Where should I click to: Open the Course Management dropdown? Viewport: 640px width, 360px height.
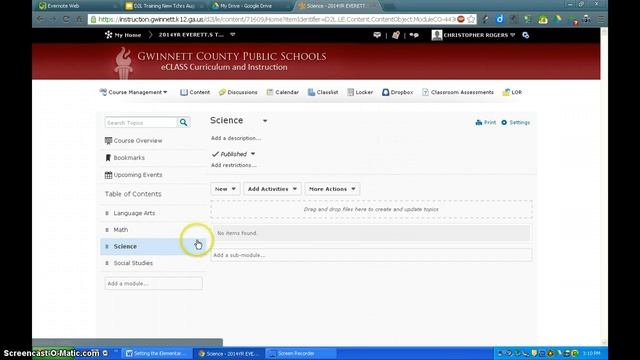tap(133, 92)
